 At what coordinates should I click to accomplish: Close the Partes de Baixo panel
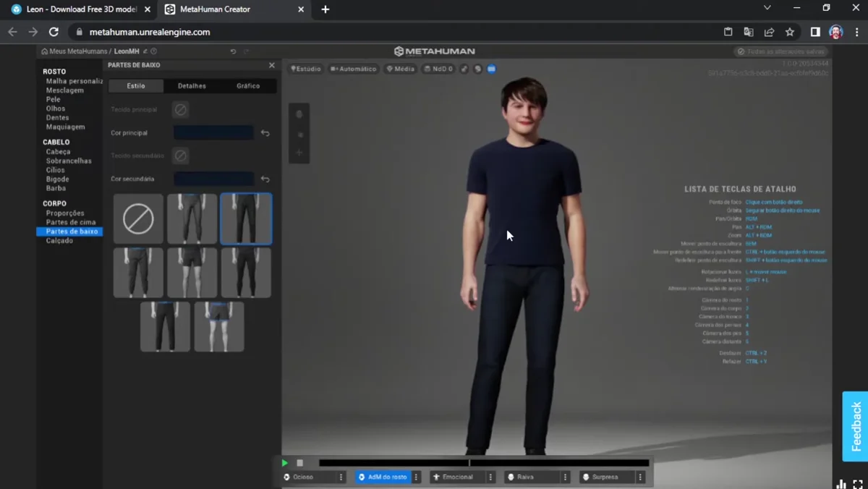[x=272, y=65]
